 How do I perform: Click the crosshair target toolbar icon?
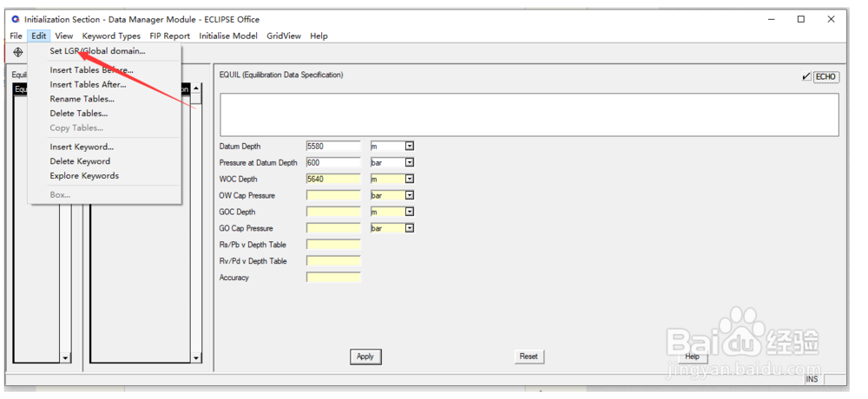coord(17,52)
